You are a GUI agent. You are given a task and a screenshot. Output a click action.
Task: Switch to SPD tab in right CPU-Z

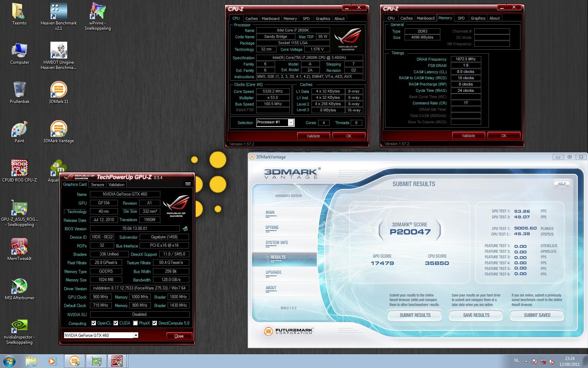pos(461,18)
